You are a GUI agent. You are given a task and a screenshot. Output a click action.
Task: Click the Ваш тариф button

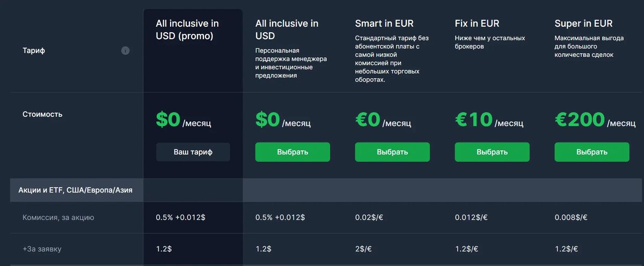tap(193, 152)
